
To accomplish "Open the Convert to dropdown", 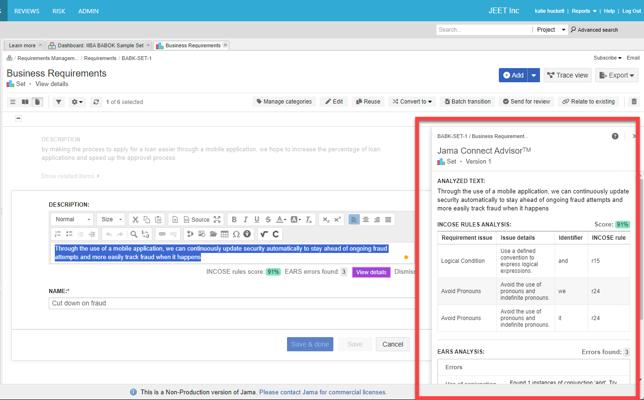I will (x=413, y=102).
